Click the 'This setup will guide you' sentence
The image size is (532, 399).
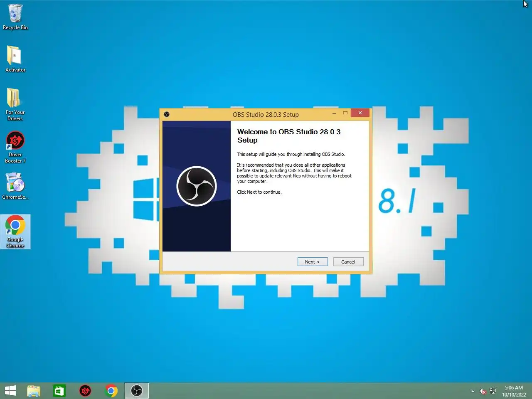tap(291, 154)
